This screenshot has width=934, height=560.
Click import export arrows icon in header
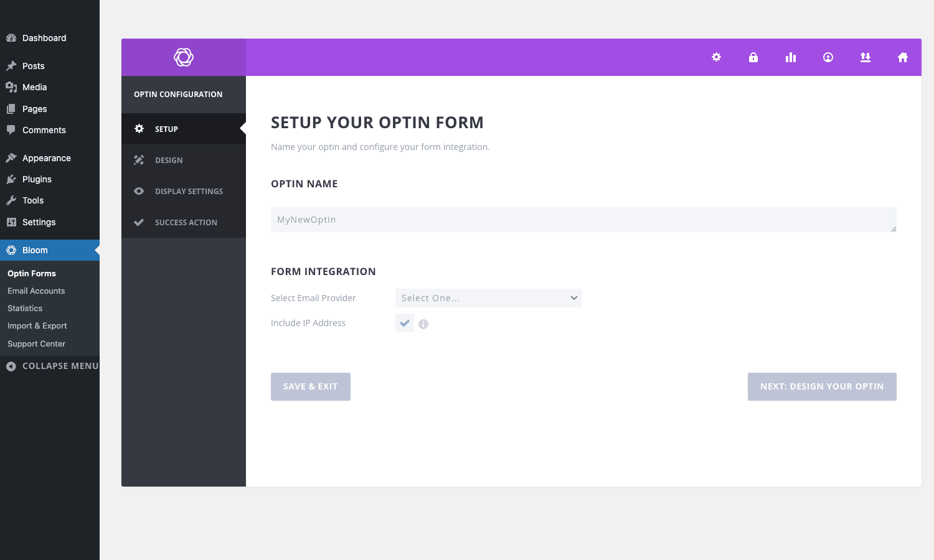(866, 57)
